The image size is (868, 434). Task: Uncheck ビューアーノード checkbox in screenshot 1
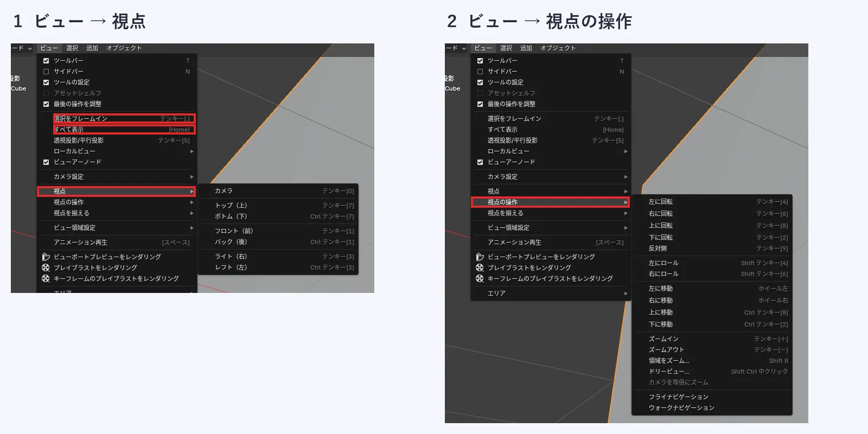tap(46, 162)
